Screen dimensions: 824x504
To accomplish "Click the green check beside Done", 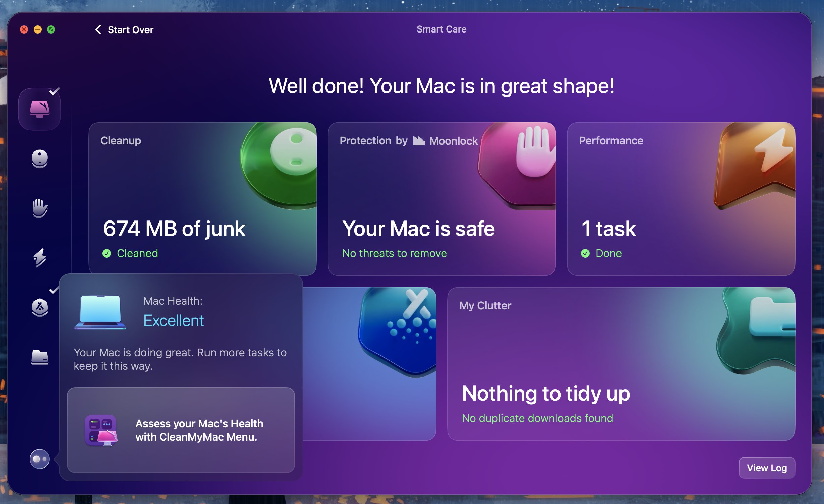I will point(585,253).
